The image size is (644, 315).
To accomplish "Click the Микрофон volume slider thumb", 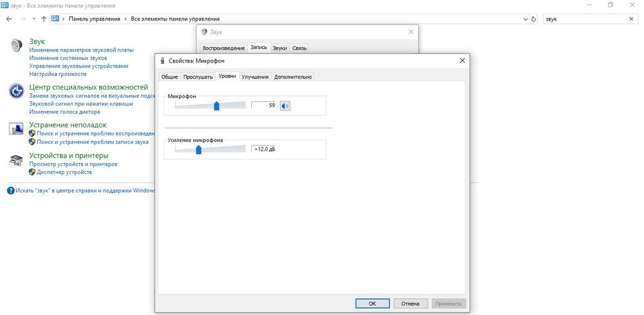I will tap(216, 106).
